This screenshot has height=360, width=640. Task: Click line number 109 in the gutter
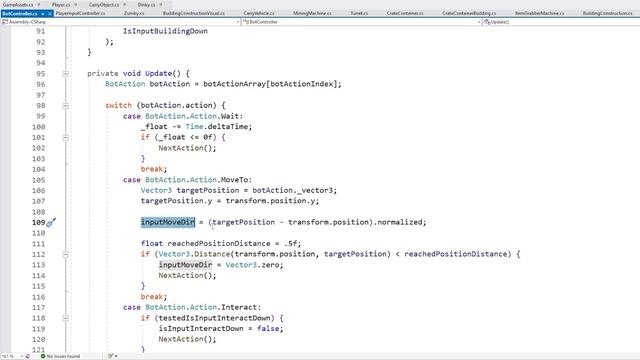pyautogui.click(x=38, y=222)
